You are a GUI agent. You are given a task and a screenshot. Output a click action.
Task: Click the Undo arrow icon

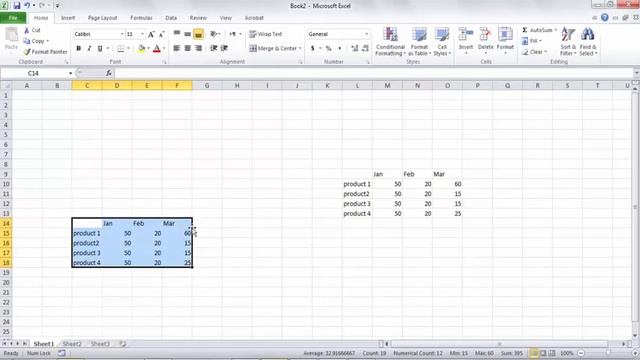pyautogui.click(x=27, y=6)
